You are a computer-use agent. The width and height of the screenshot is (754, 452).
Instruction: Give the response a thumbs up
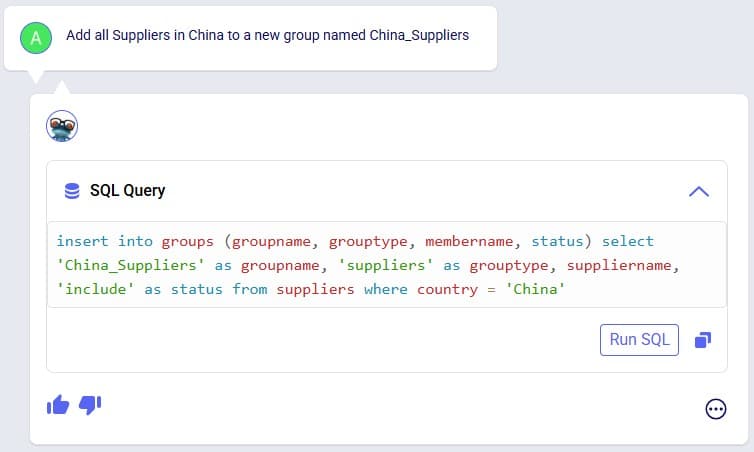tap(58, 404)
